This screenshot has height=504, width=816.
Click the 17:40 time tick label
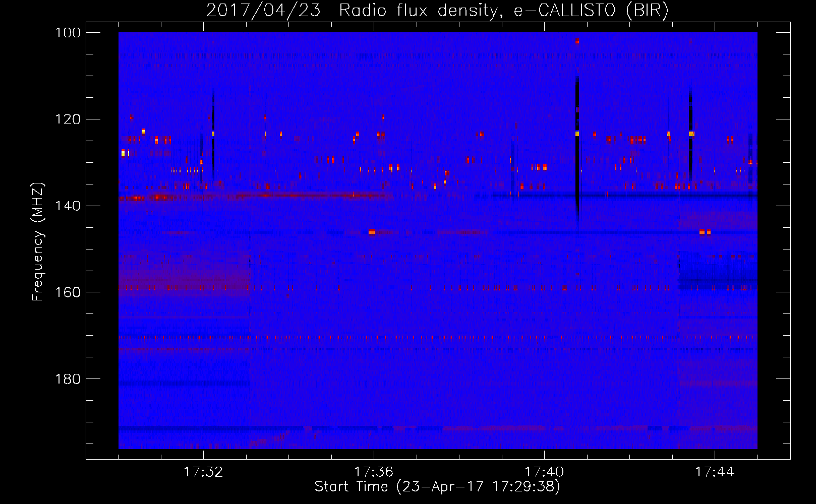tap(544, 472)
